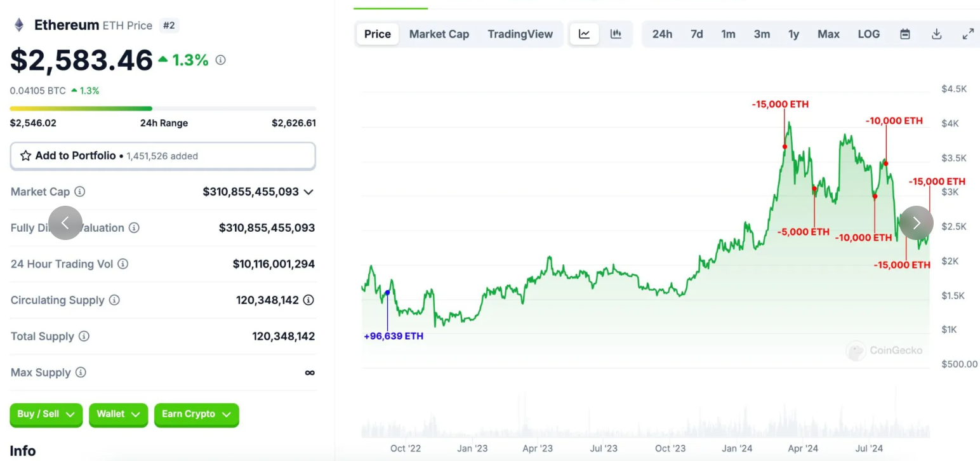
Task: Switch to TradingView tab
Action: click(520, 34)
